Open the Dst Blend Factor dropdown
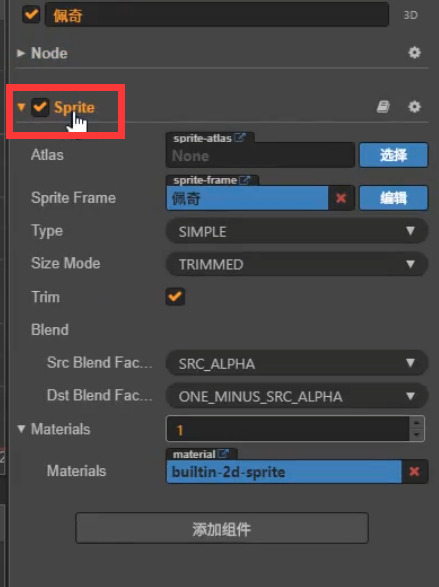This screenshot has width=439, height=587. click(x=297, y=396)
